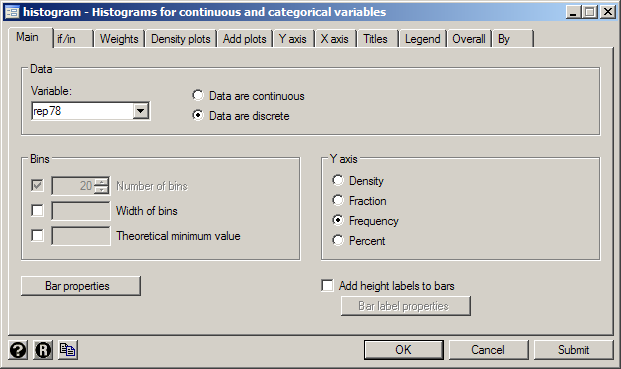The image size is (621, 369).
Task: Click the Bar label properties button
Action: pyautogui.click(x=406, y=306)
